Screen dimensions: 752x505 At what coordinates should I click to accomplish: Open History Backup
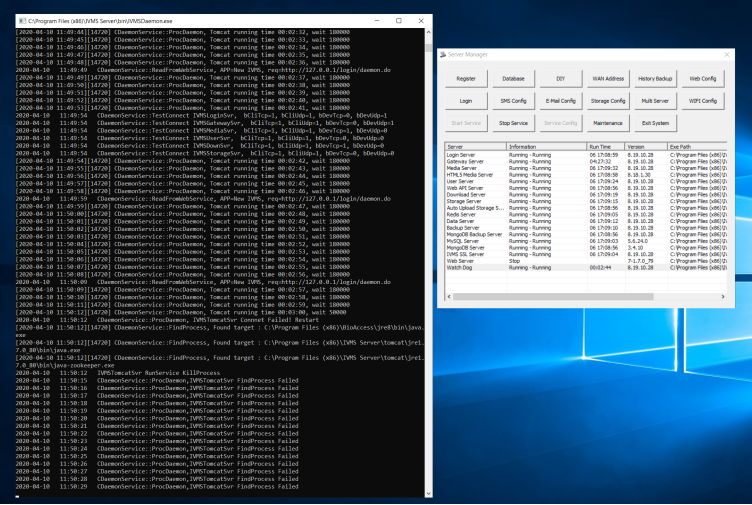coord(655,79)
